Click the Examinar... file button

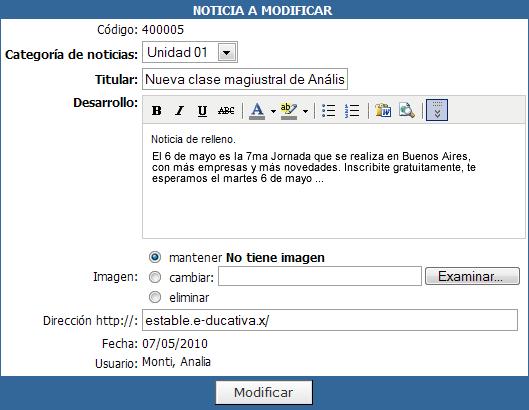(x=472, y=276)
